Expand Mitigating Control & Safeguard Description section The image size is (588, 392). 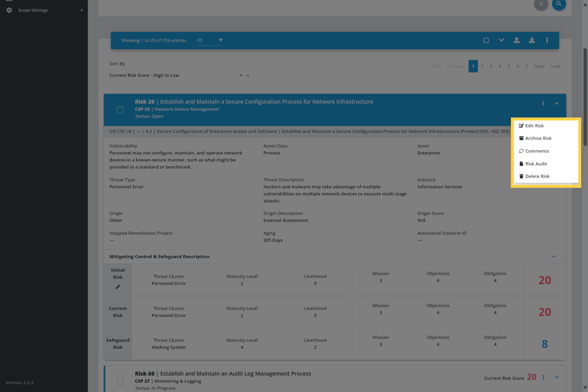pos(553,256)
